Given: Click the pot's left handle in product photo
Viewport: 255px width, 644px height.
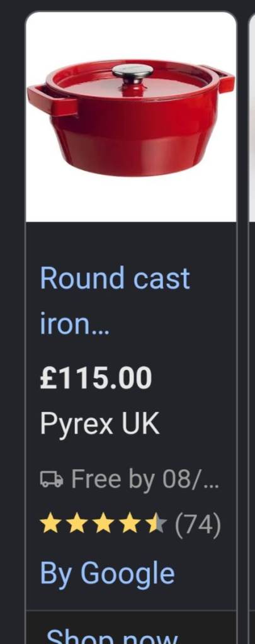Looking at the screenshot, I should click(x=52, y=101).
